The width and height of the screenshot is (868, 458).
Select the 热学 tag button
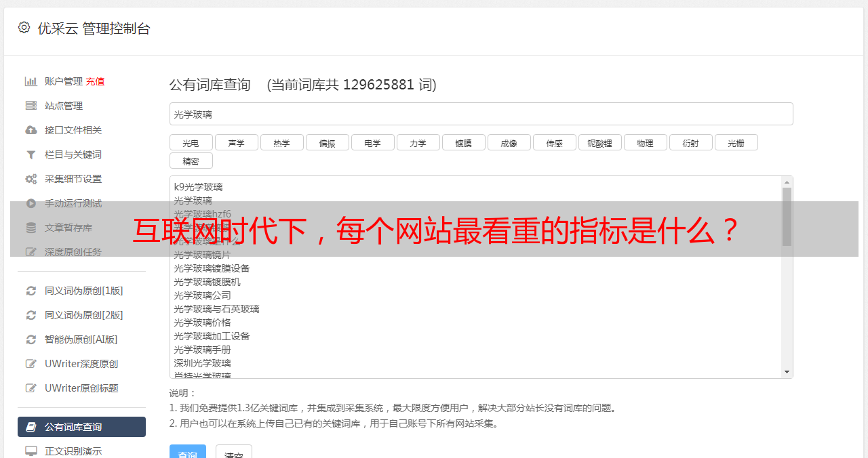281,142
